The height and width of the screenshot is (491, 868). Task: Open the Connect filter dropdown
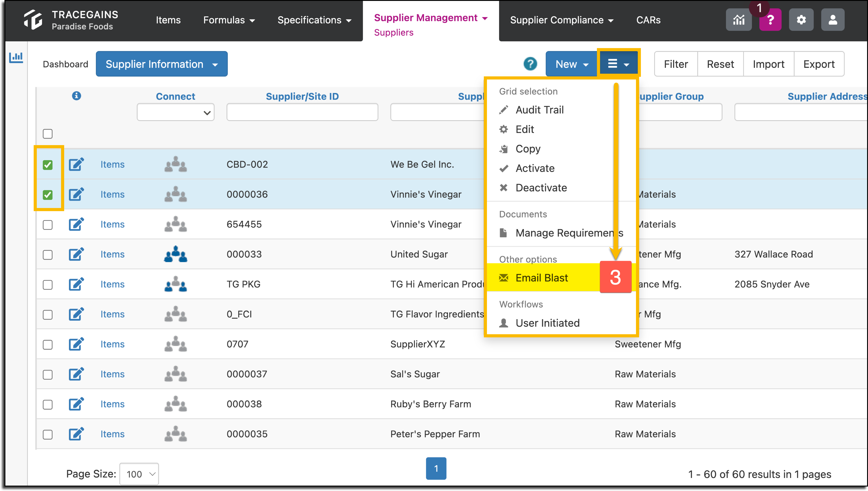[x=175, y=113]
